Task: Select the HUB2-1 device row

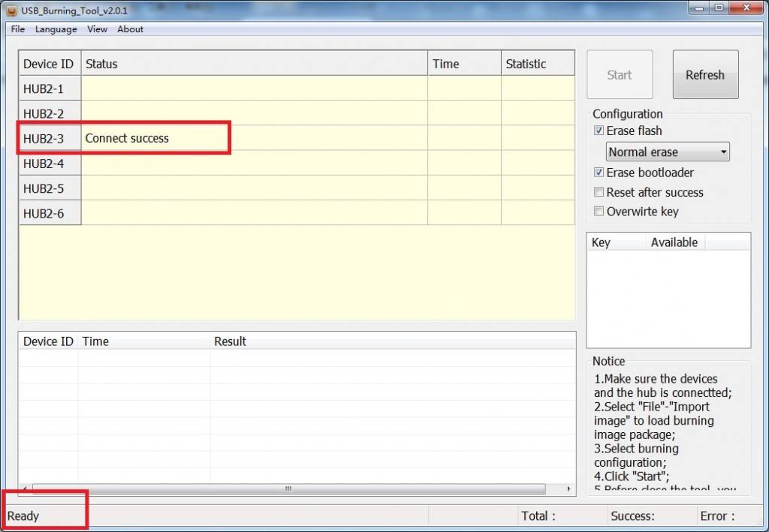Action: click(50, 89)
